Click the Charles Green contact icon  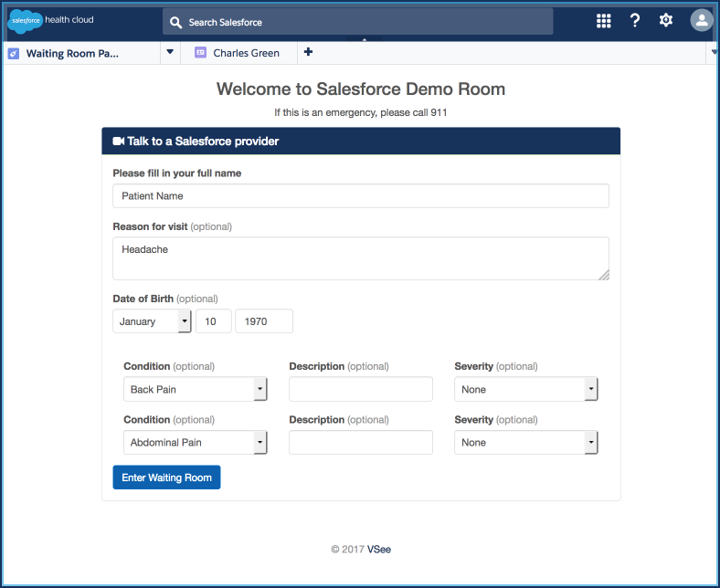click(x=201, y=53)
